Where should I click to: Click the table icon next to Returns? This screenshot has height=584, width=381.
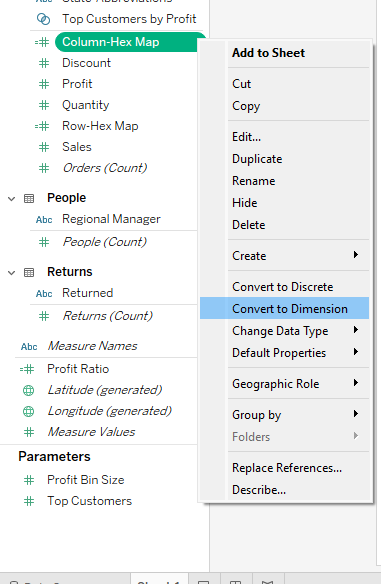click(29, 272)
